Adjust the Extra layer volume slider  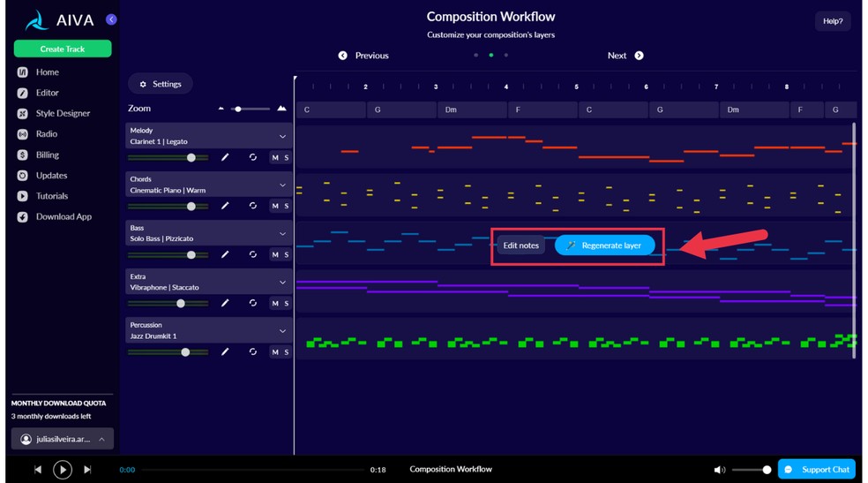(168, 303)
